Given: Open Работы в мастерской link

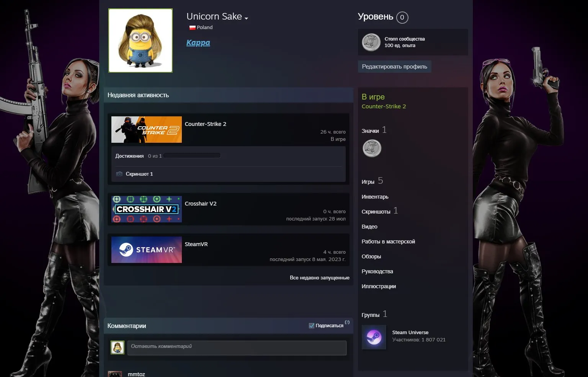Looking at the screenshot, I should pos(388,242).
